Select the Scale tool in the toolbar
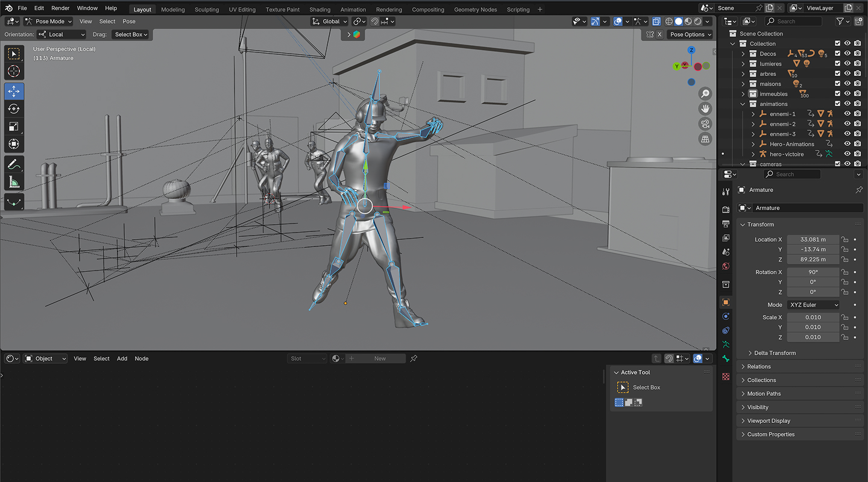This screenshot has height=482, width=868. tap(14, 127)
